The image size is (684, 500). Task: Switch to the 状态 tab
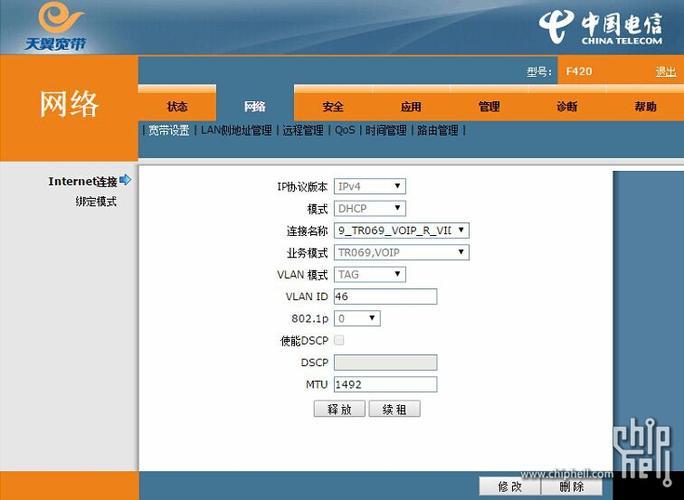point(177,106)
